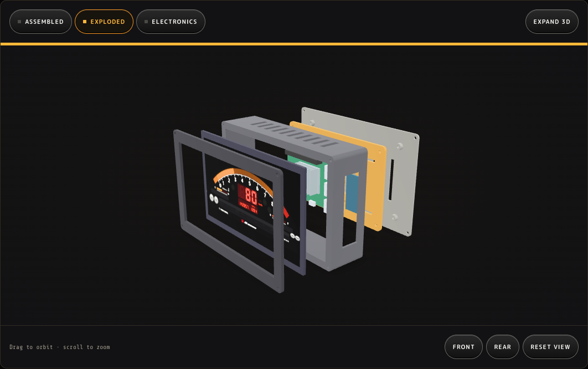Snap camera to Rear view

click(x=503, y=347)
